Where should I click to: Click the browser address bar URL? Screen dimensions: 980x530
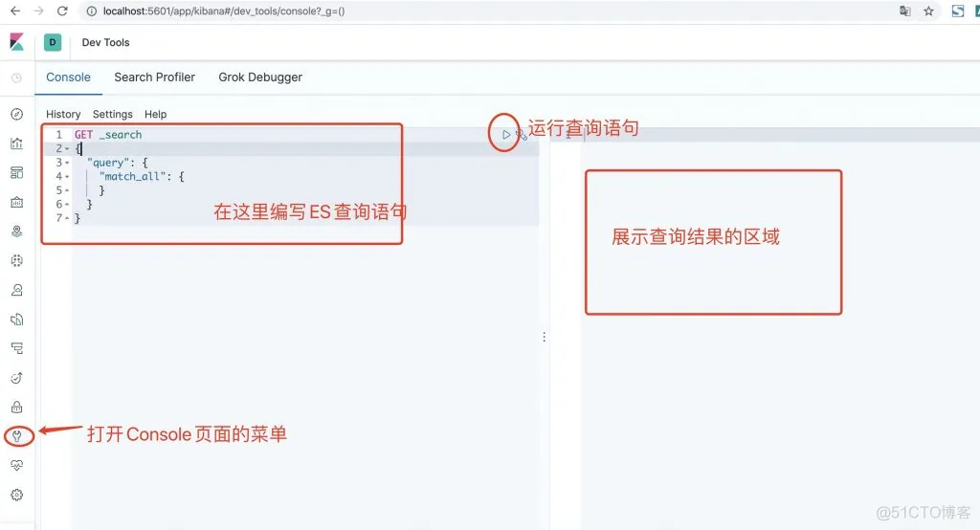tap(224, 11)
